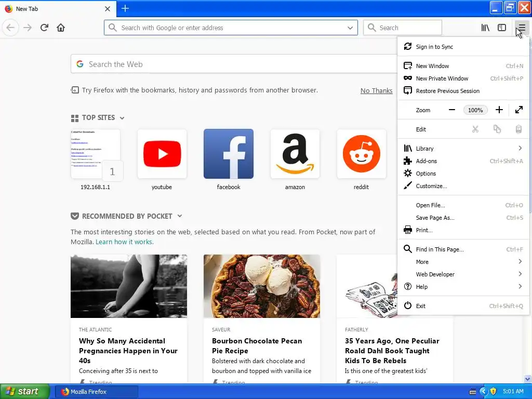Focus the address bar field
The height and width of the screenshot is (399, 532).
(x=231, y=28)
